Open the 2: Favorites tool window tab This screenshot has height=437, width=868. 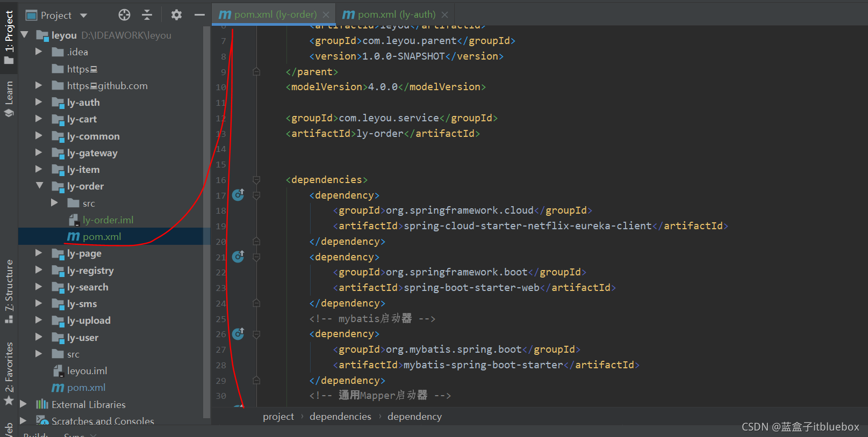tap(9, 373)
